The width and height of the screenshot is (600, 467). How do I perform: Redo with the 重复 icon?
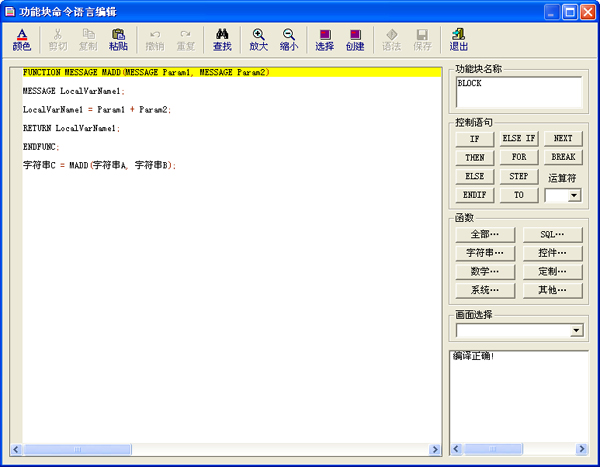pos(186,40)
